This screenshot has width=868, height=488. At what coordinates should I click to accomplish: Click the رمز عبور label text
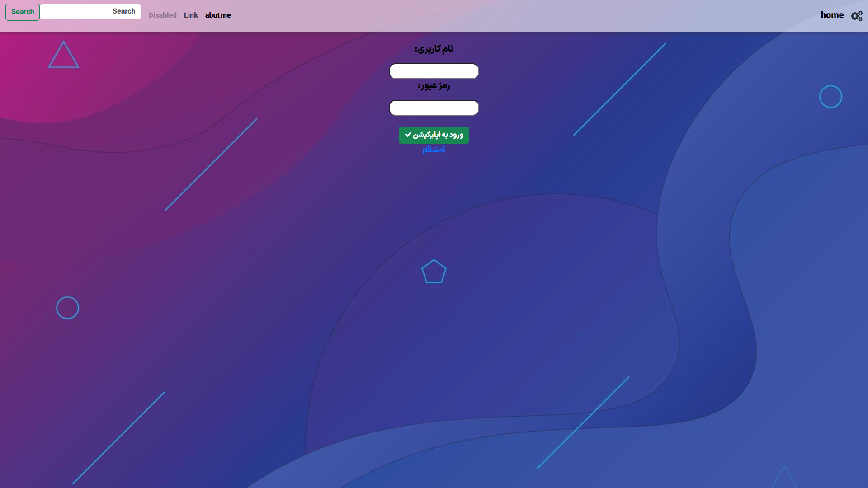(x=434, y=86)
